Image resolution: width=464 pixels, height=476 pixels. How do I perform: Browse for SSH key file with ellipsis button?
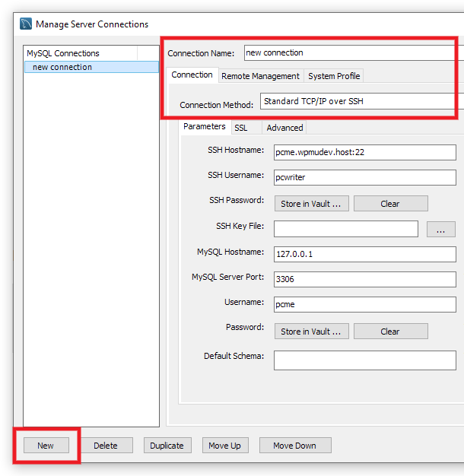point(441,230)
